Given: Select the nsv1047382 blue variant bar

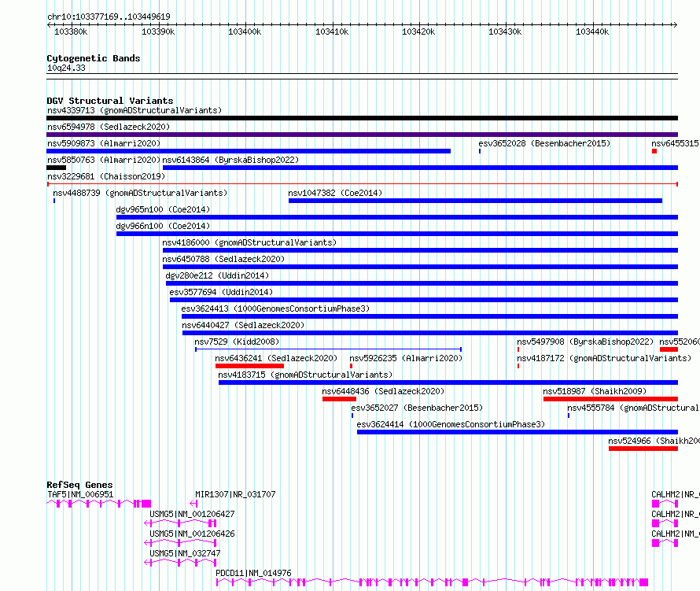Looking at the screenshot, I should [x=475, y=201].
